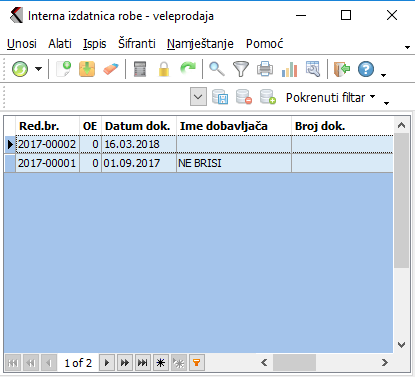Click the asterisk append record button
This screenshot has height=377, width=415.
[x=161, y=363]
